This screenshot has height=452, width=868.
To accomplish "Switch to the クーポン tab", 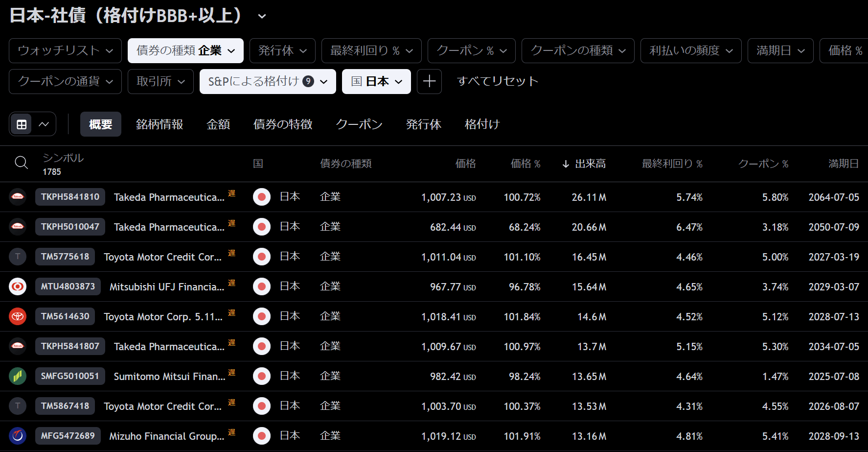I will point(359,124).
